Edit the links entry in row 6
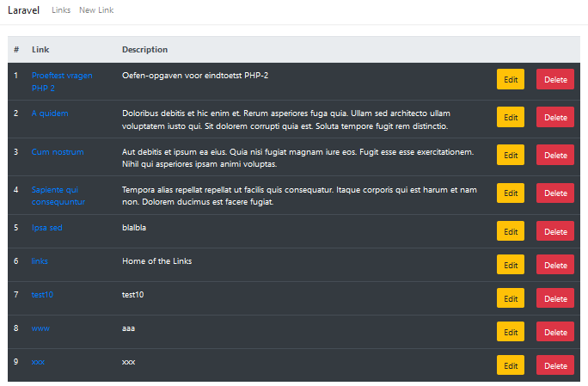This screenshot has height=386, width=588. (511, 265)
